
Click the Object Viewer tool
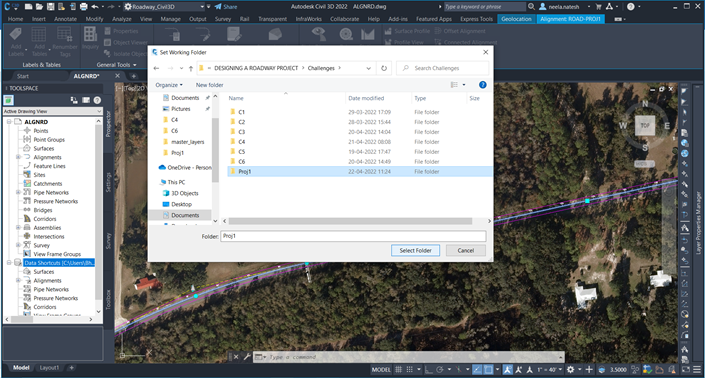(x=126, y=42)
